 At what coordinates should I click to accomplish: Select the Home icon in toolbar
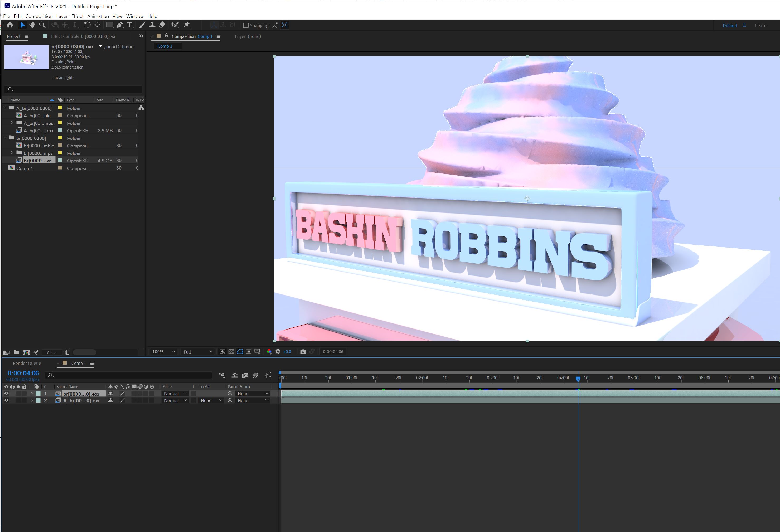(x=10, y=25)
